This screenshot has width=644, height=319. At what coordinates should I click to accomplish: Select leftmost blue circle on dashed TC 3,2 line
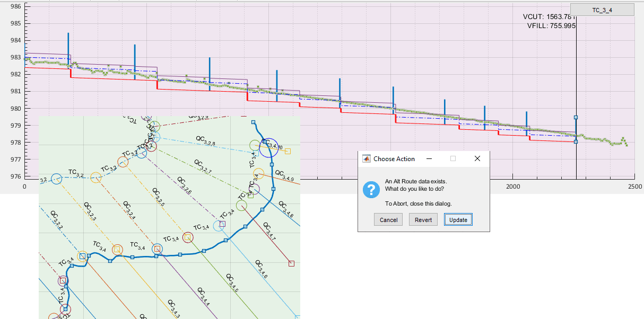(x=57, y=179)
